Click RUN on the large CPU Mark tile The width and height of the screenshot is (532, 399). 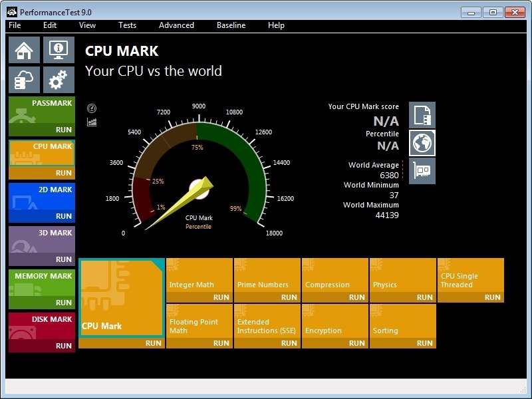(x=154, y=343)
